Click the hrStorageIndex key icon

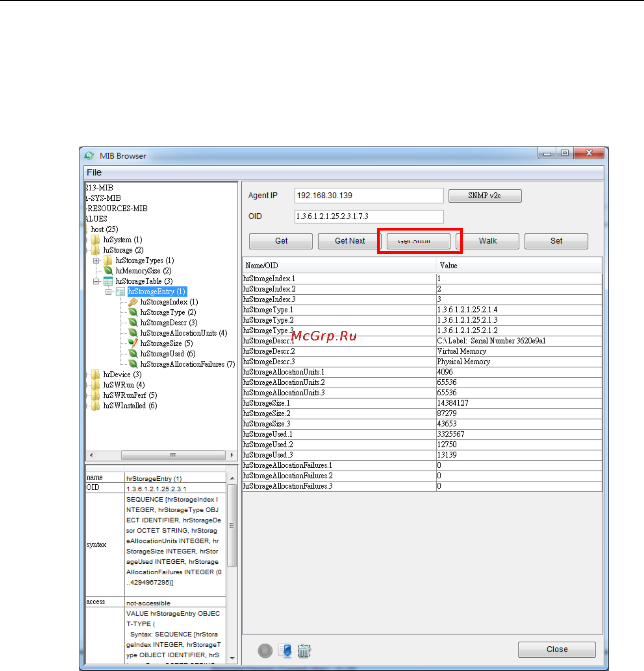pos(133,302)
